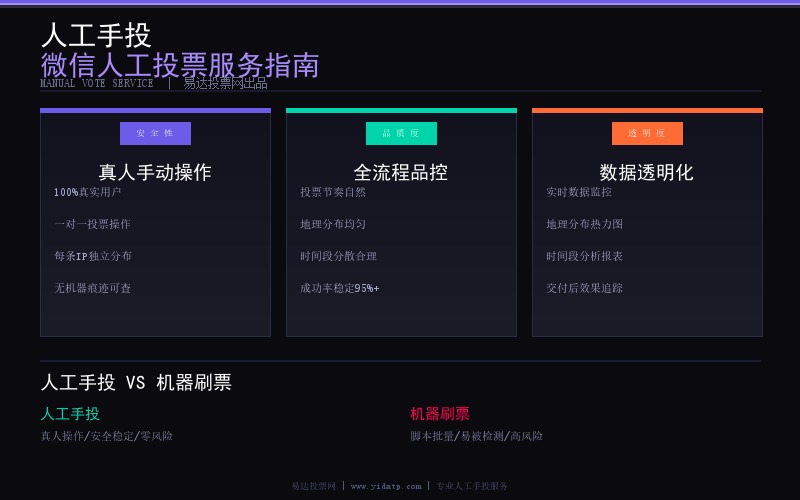Image resolution: width=800 pixels, height=500 pixels.
Task: Click the 易达投票网出品 subtitle text
Action: (226, 83)
